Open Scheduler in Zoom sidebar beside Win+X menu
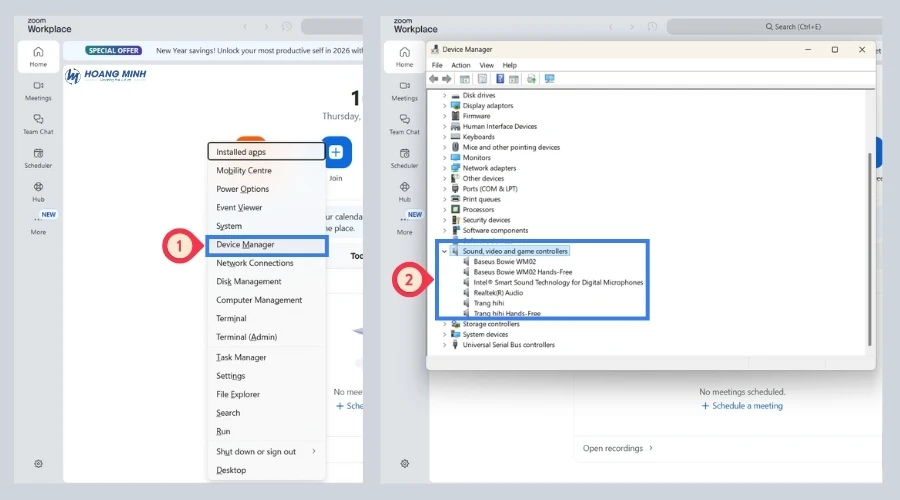 (38, 158)
